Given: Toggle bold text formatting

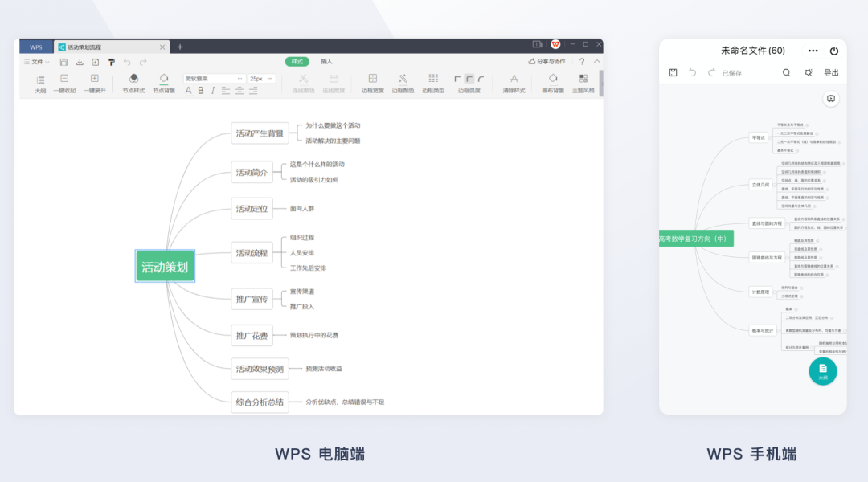Looking at the screenshot, I should coord(200,91).
